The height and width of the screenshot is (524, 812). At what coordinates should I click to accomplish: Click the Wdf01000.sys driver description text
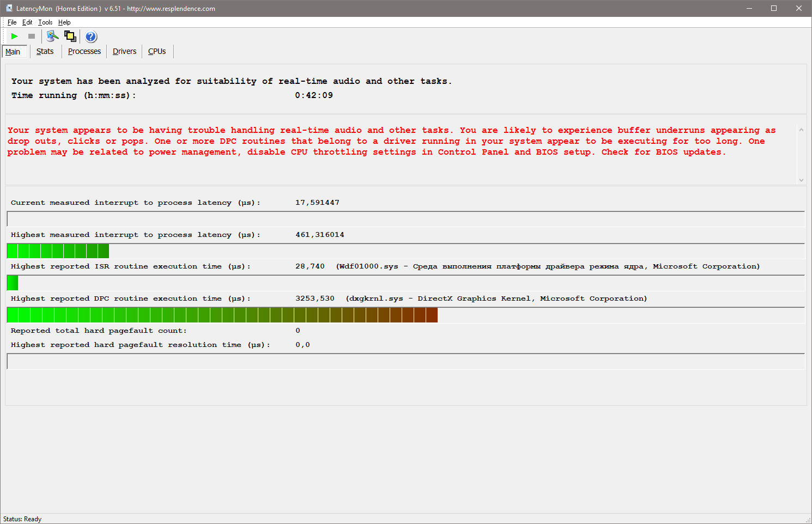point(548,266)
